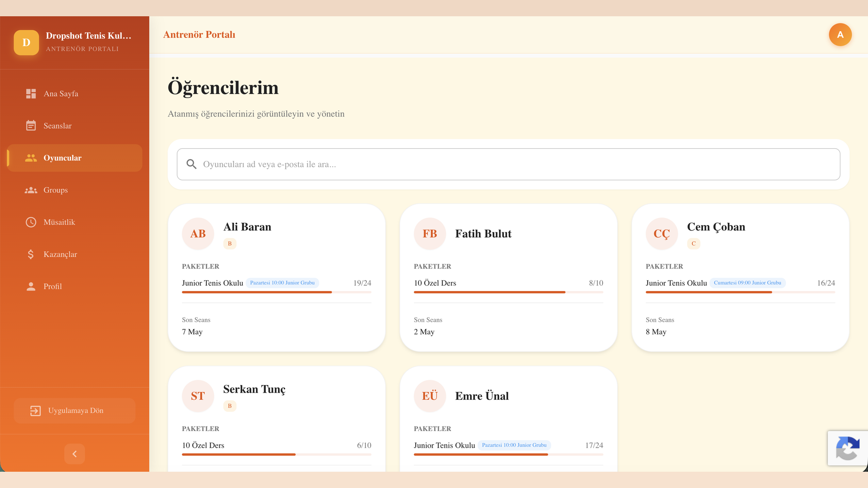Viewport: 868px width, 488px height.
Task: Select the Groups people icon
Action: [31, 190]
